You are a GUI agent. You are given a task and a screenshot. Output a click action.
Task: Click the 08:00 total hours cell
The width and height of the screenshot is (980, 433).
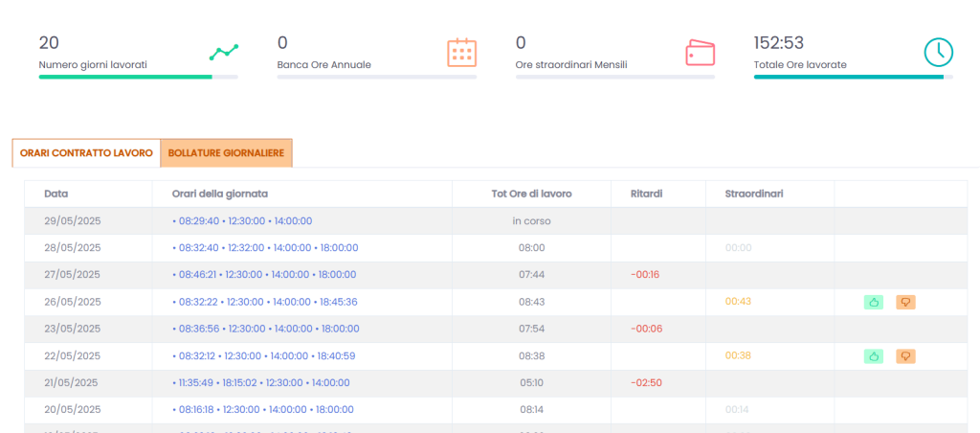click(x=531, y=248)
